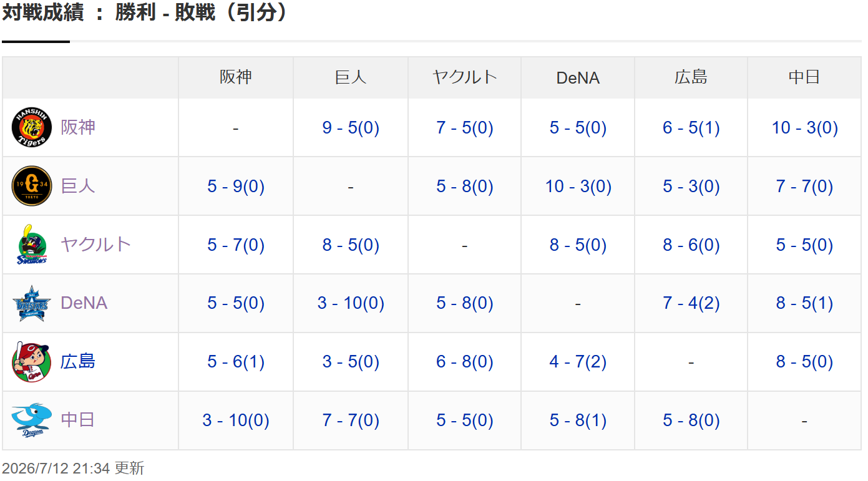Screen dimensions: 868x481
Task: Open 阪神 vs 中日 record 10 - 3(0)
Action: [804, 128]
